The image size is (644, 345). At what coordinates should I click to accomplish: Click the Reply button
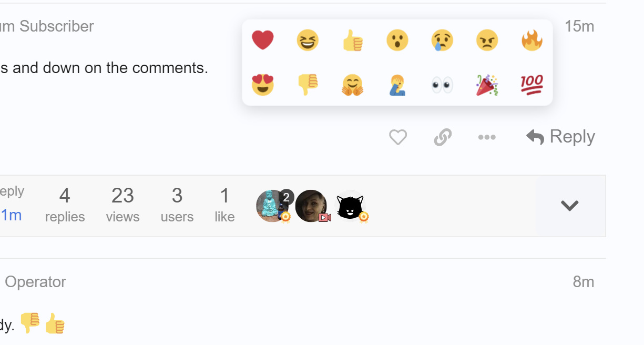[560, 137]
